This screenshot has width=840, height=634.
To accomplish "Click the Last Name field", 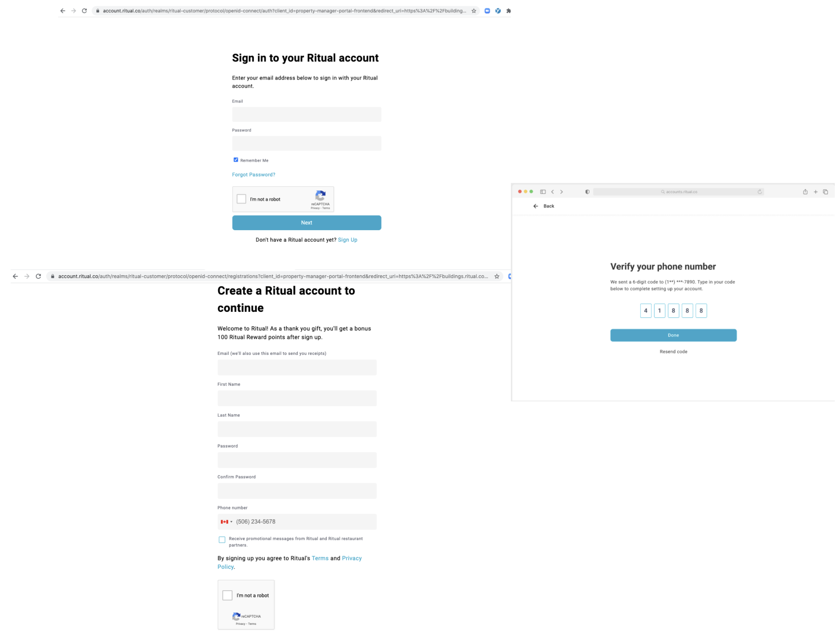I will pos(297,429).
